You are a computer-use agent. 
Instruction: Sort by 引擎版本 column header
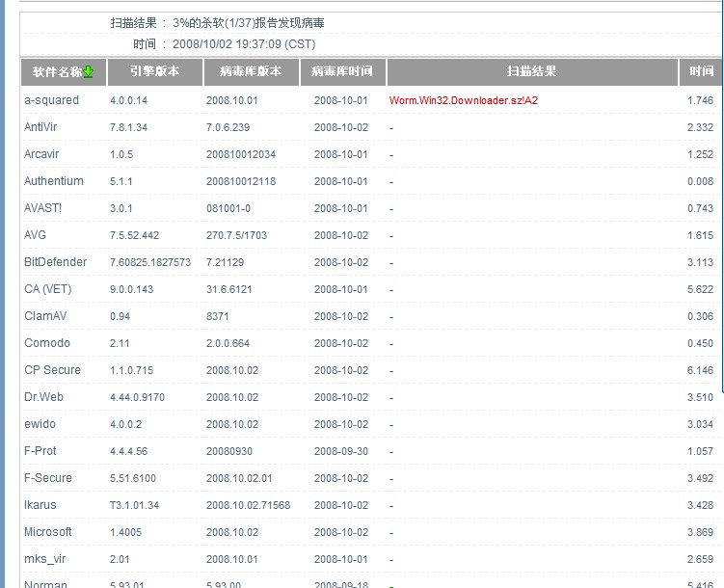pyautogui.click(x=154, y=71)
